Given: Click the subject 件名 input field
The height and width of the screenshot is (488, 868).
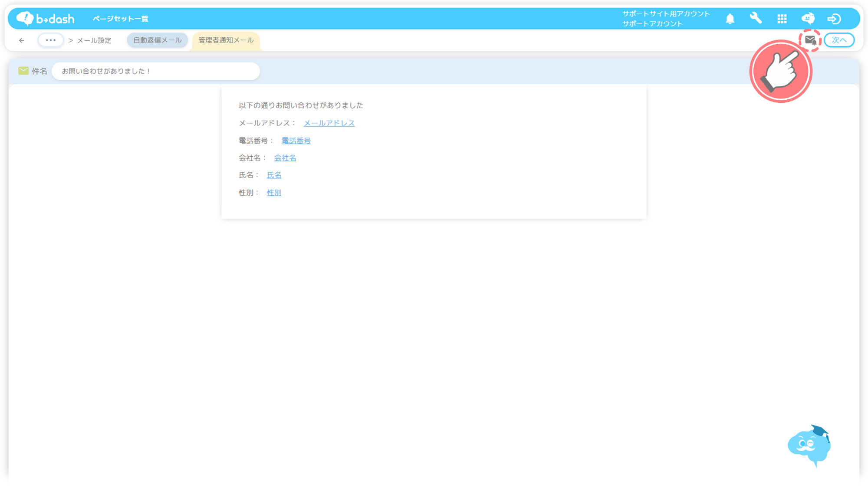Looking at the screenshot, I should click(x=155, y=71).
